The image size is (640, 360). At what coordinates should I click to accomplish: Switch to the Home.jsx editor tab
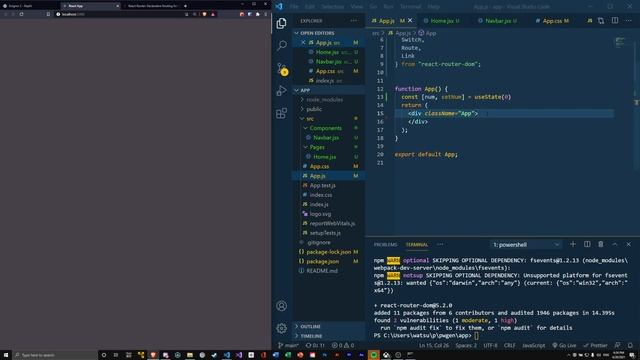[442, 20]
